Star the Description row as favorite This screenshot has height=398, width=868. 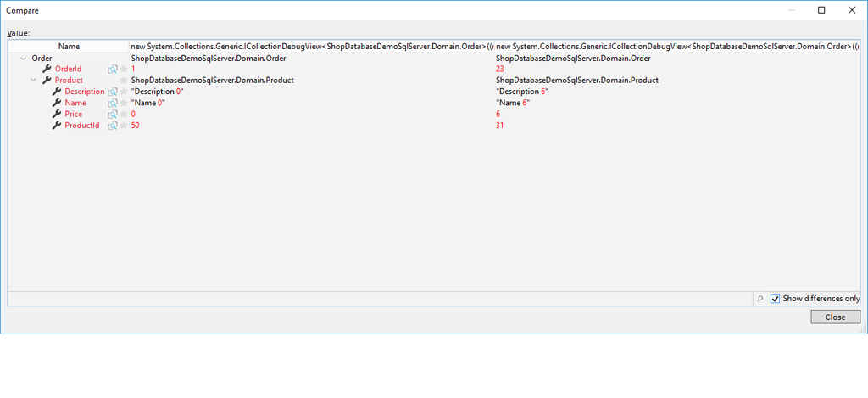pos(124,92)
